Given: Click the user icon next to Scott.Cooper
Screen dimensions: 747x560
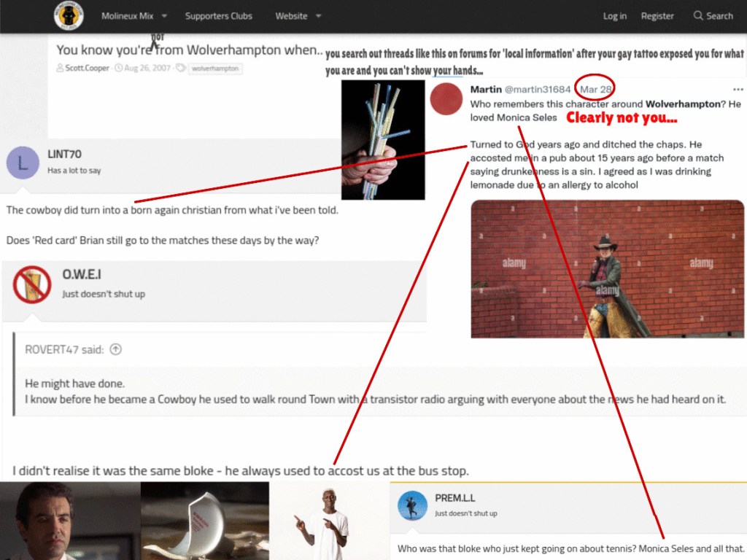Looking at the screenshot, I should pos(60,69).
